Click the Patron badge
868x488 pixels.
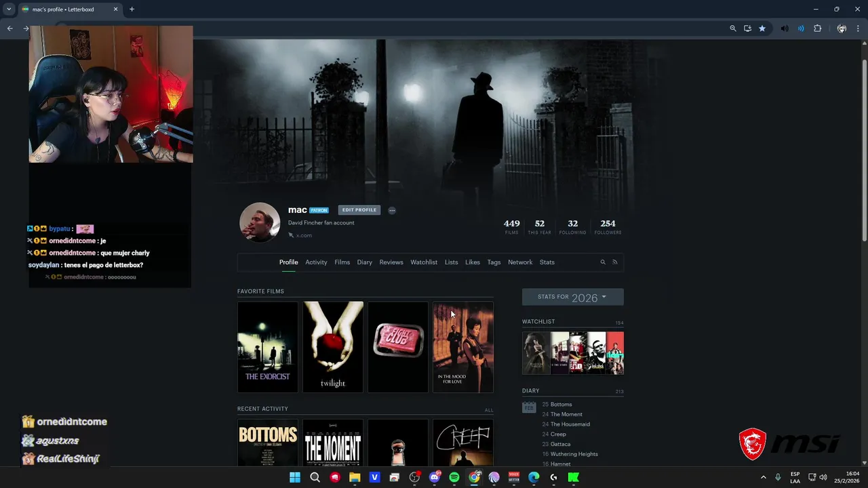[319, 211]
